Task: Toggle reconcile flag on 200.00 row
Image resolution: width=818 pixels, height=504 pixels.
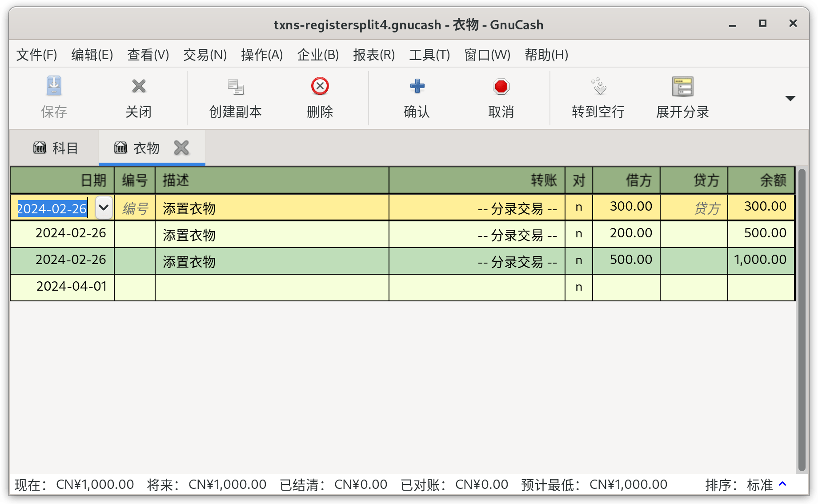Action: pyautogui.click(x=578, y=234)
